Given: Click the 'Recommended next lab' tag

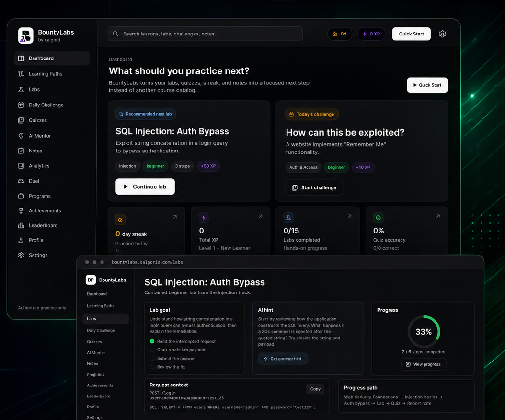Looking at the screenshot, I should coord(146,114).
